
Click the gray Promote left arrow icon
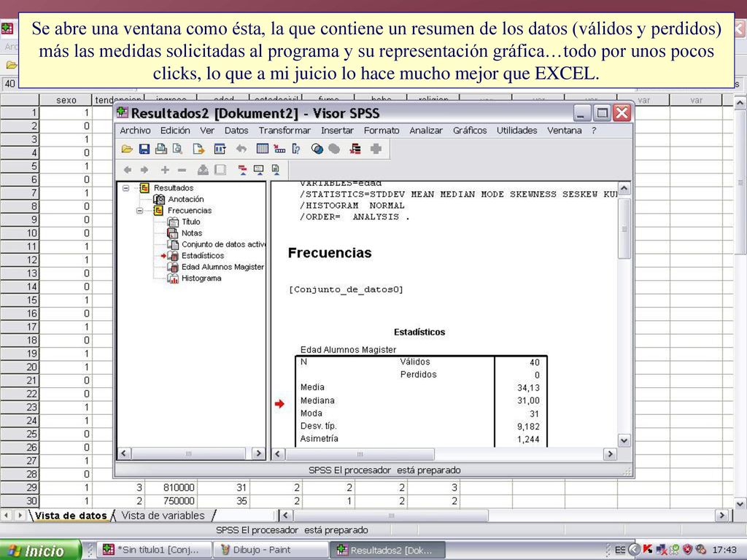pyautogui.click(x=127, y=169)
